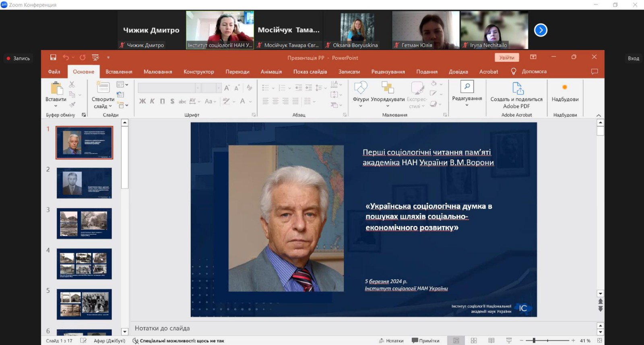Collapse the ribbon with the chevron
The width and height of the screenshot is (644, 345).
coord(599,115)
